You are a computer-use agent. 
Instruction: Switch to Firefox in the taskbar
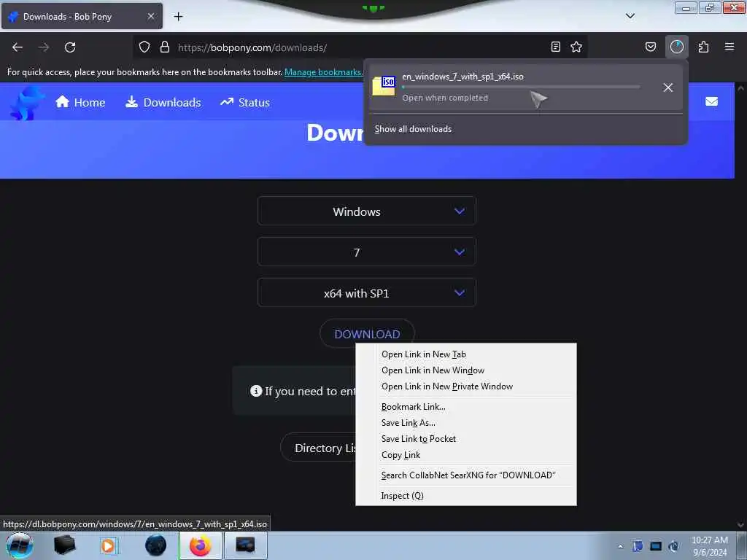(x=201, y=545)
